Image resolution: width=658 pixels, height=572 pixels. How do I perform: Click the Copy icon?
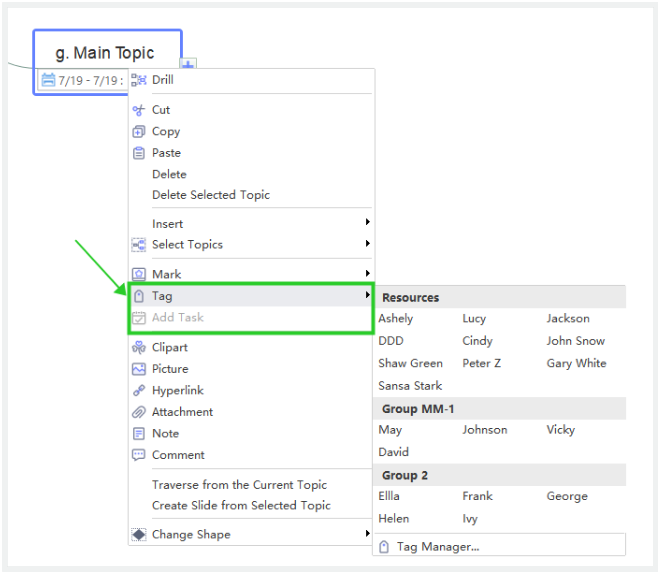click(x=138, y=132)
